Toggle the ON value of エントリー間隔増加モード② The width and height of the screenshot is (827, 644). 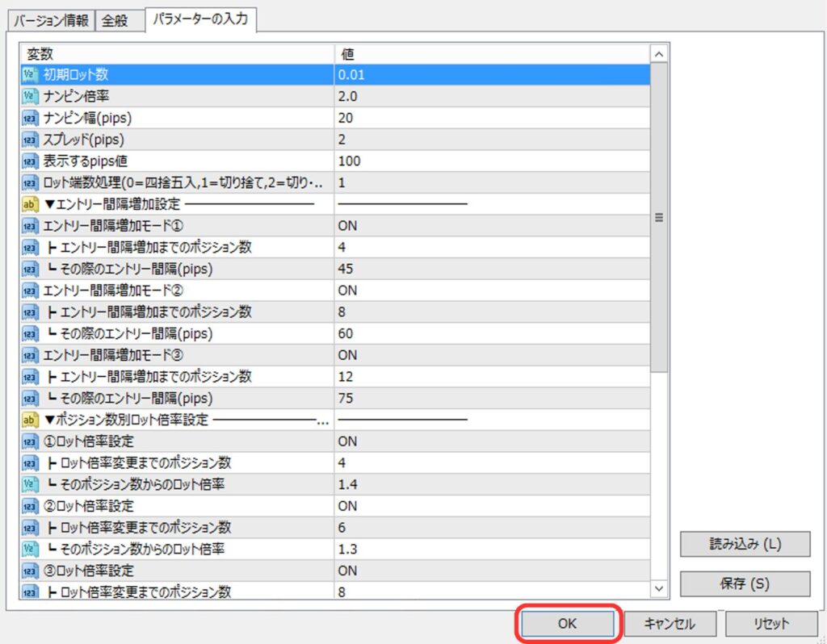click(347, 291)
